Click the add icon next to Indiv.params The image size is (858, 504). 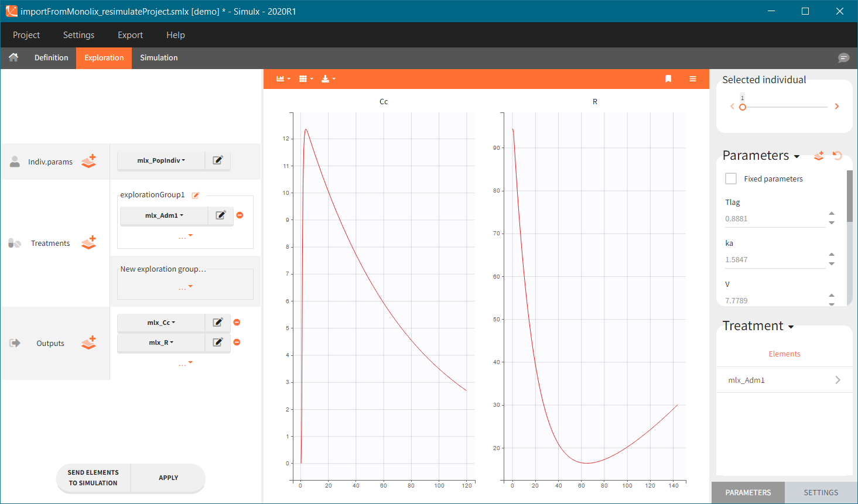click(x=88, y=161)
